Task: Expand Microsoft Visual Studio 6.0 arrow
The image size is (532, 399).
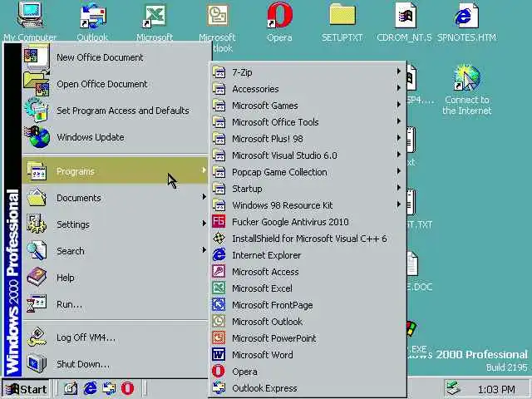Action: [399, 155]
